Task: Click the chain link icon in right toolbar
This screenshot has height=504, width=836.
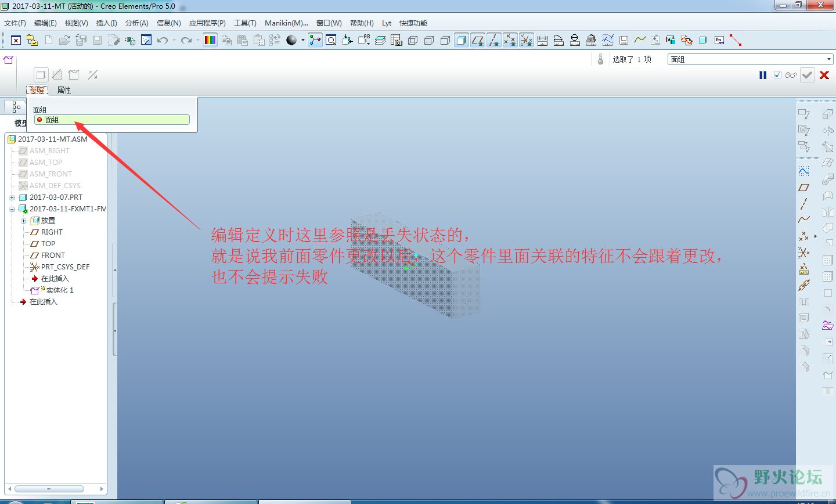Action: 804,285
